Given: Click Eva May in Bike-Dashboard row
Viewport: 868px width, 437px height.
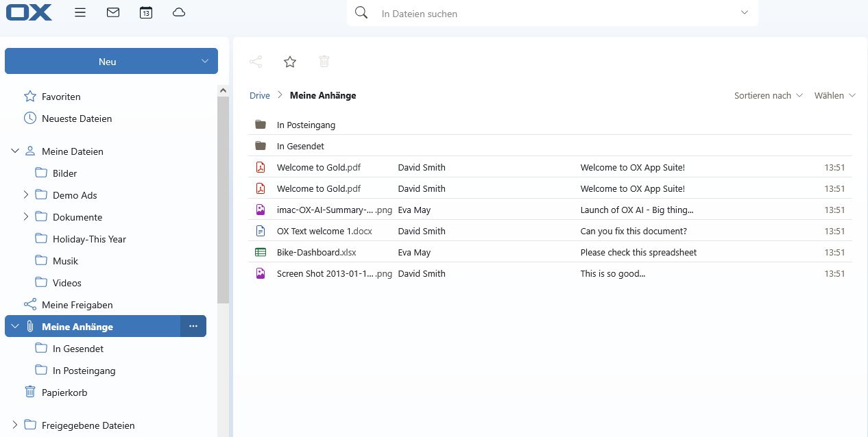Looking at the screenshot, I should 414,252.
